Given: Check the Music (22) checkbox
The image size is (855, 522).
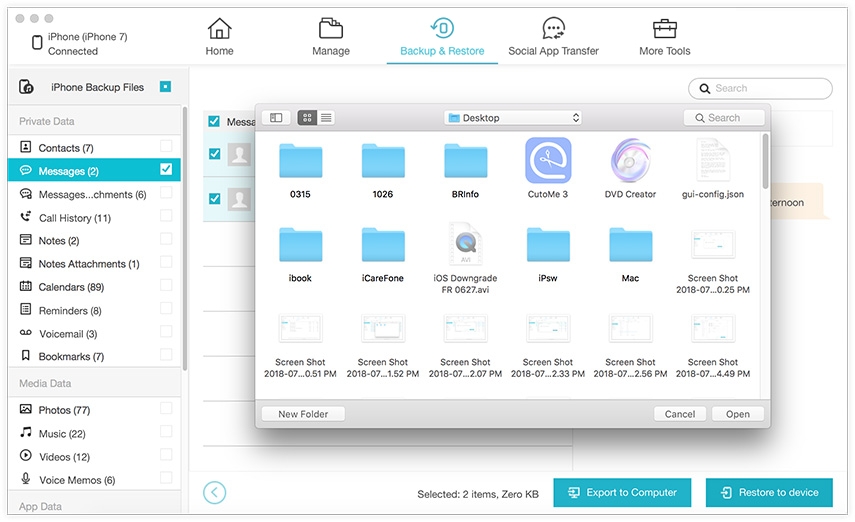Looking at the screenshot, I should (166, 431).
